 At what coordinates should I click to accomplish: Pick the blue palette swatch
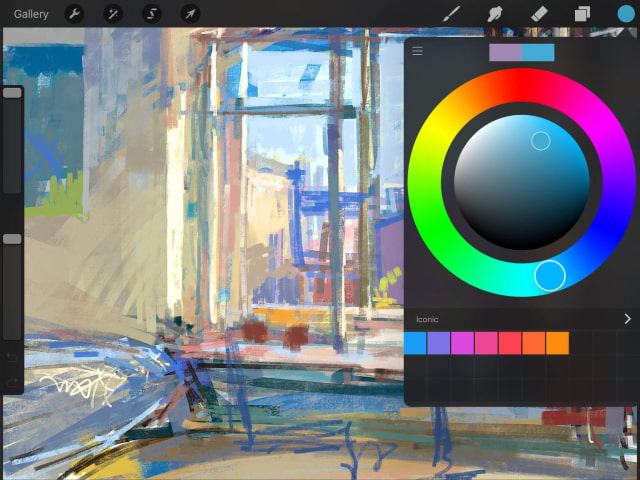pos(415,343)
